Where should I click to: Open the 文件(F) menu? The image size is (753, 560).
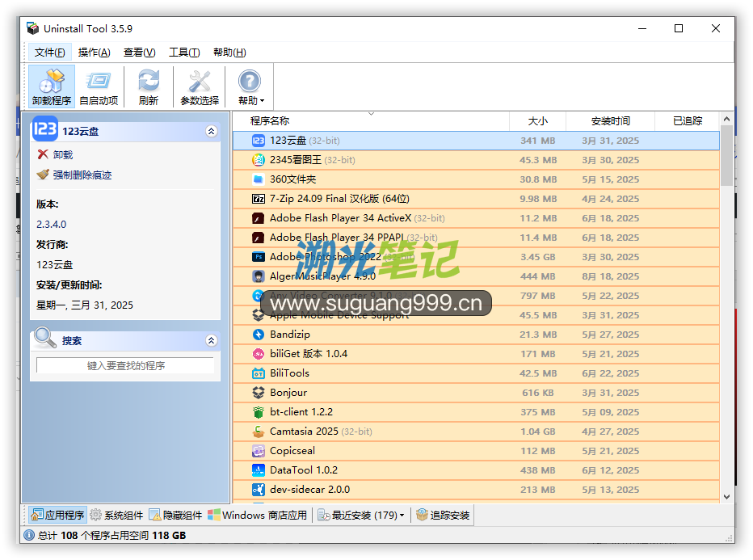tap(50, 53)
